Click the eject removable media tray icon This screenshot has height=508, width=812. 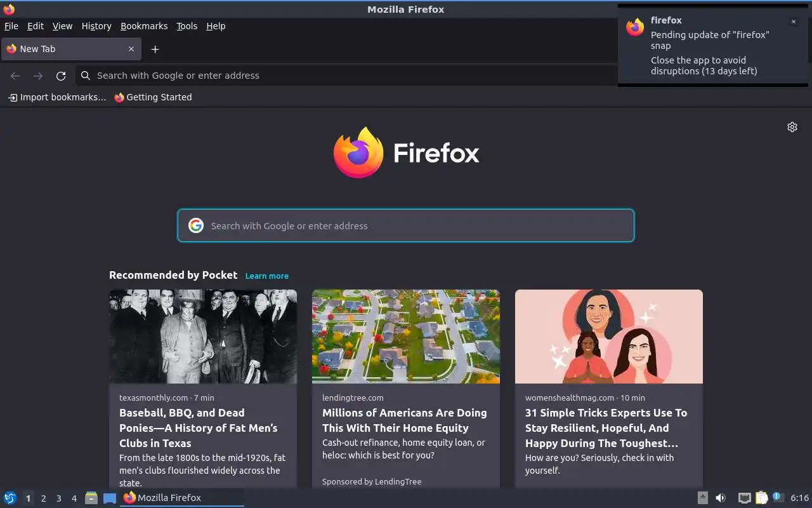[x=703, y=498]
